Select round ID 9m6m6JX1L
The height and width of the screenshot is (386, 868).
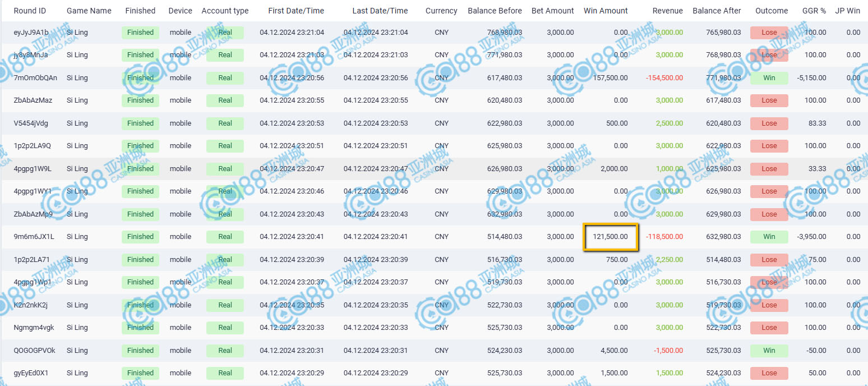click(34, 237)
